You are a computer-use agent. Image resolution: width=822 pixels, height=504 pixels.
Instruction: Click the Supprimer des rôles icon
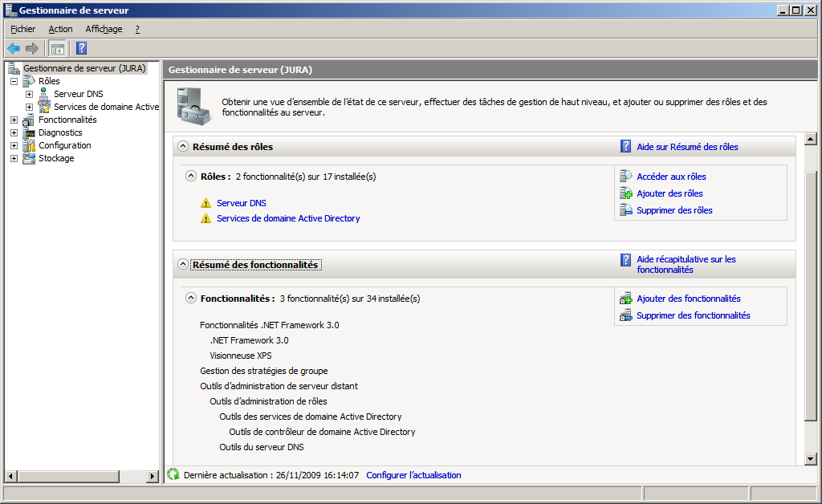[x=626, y=210]
